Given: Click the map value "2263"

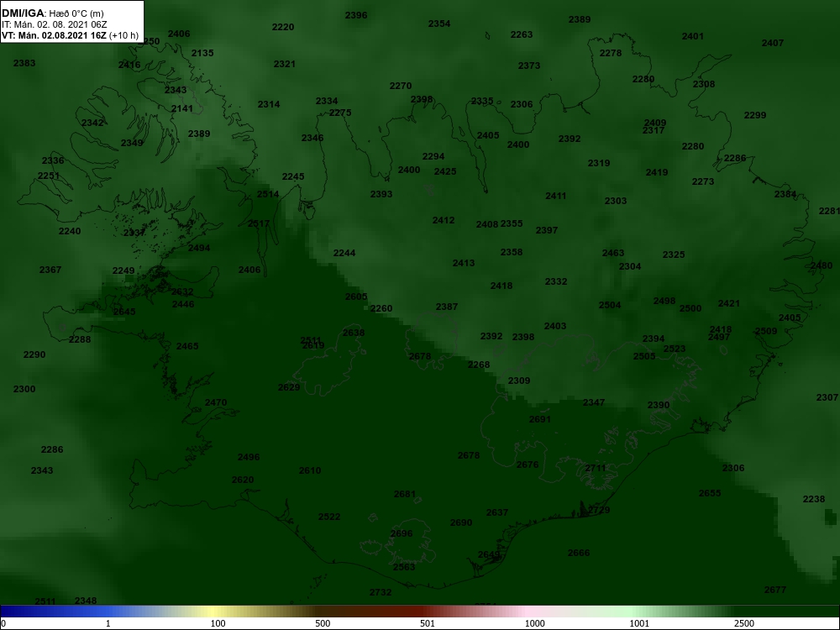Looking at the screenshot, I should coord(522,34).
